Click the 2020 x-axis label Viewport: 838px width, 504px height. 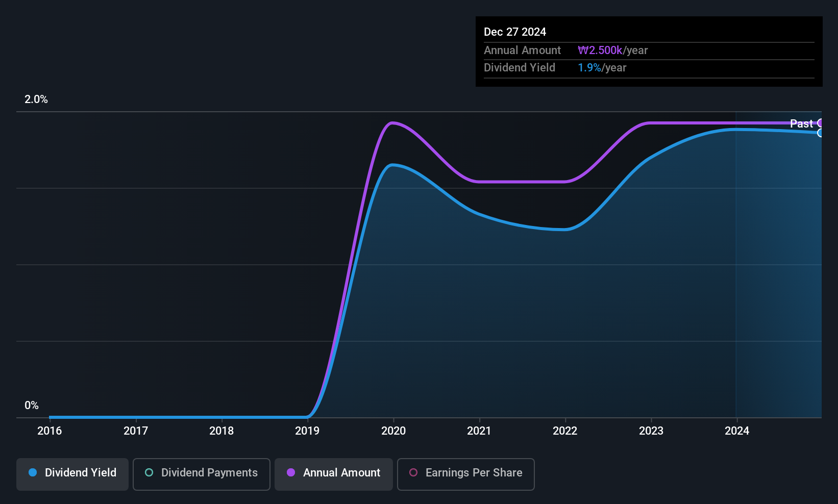393,431
